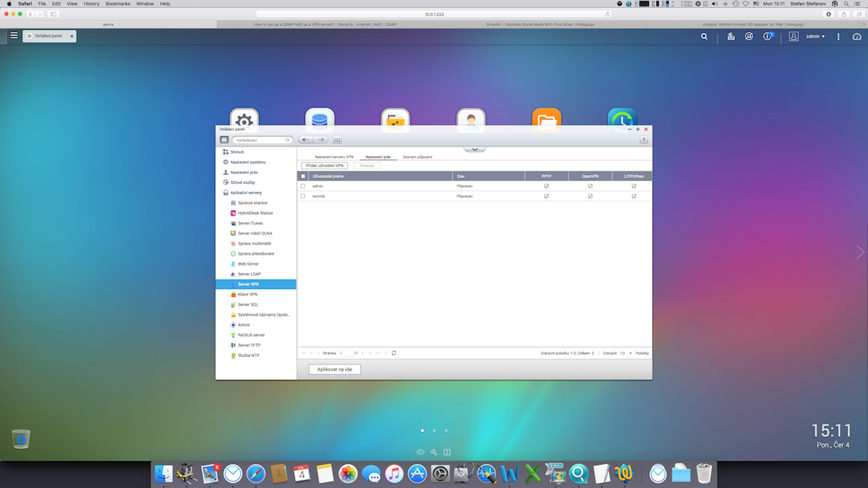The height and width of the screenshot is (488, 868).
Task: Toggle PPTP permission for technik user
Action: 546,196
